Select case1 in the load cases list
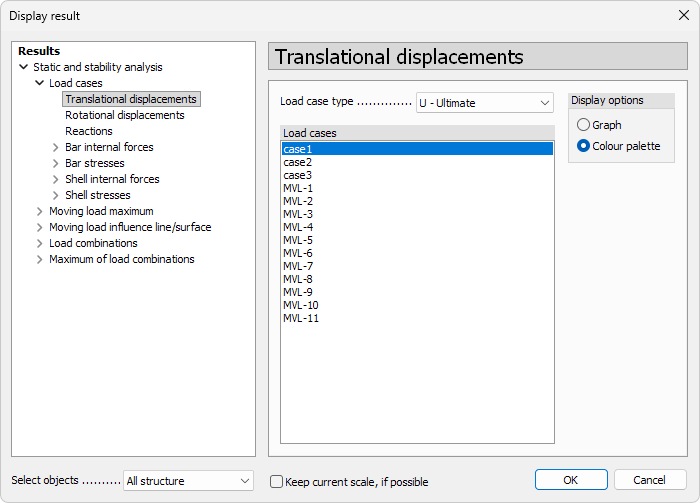The width and height of the screenshot is (700, 503). [x=417, y=149]
